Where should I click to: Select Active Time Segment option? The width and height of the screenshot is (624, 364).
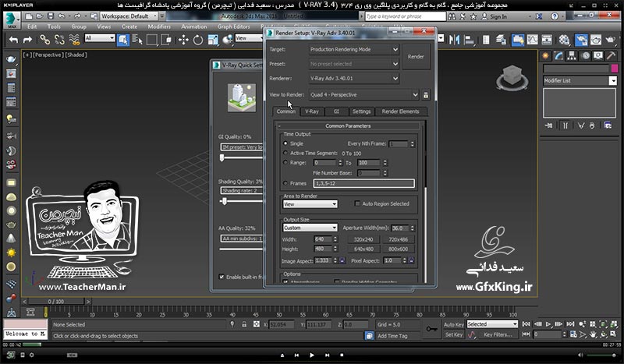285,153
